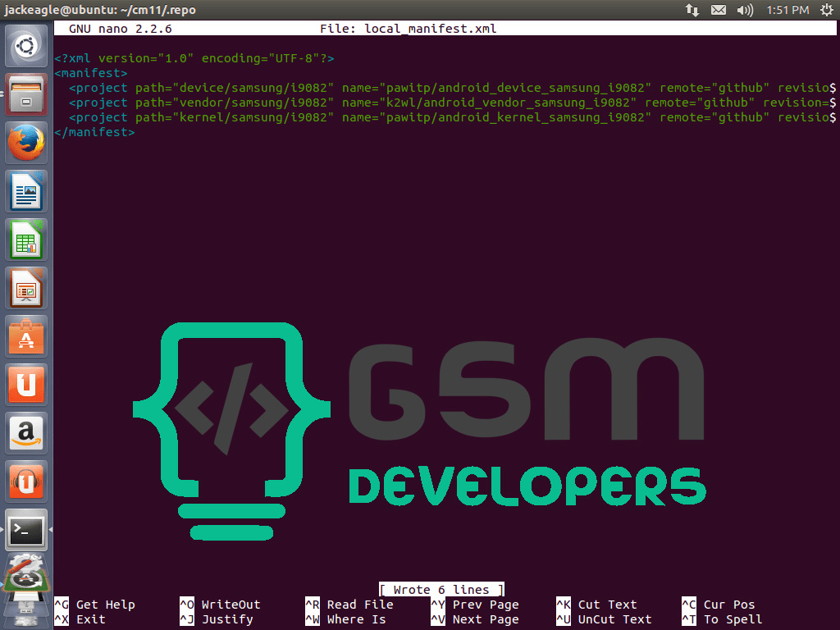Open LibreOffice Writer
840x630 pixels.
[26, 190]
